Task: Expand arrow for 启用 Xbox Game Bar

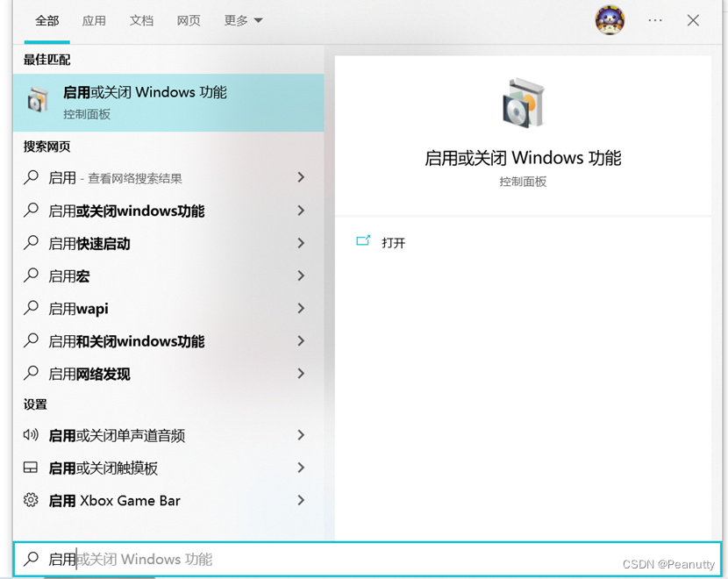Action: (301, 500)
